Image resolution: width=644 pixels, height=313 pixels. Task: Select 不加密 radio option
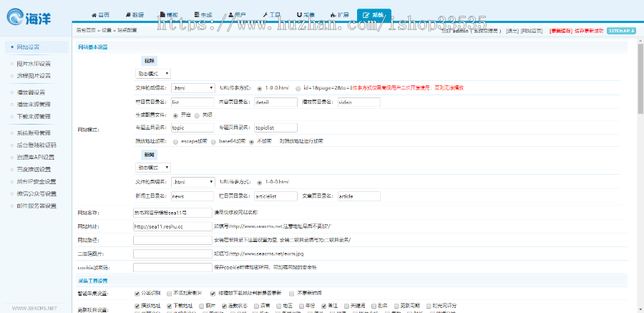pyautogui.click(x=251, y=142)
